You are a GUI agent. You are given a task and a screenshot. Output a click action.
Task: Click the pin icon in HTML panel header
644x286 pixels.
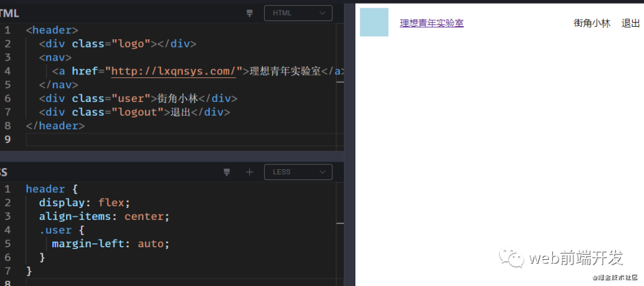pyautogui.click(x=249, y=13)
